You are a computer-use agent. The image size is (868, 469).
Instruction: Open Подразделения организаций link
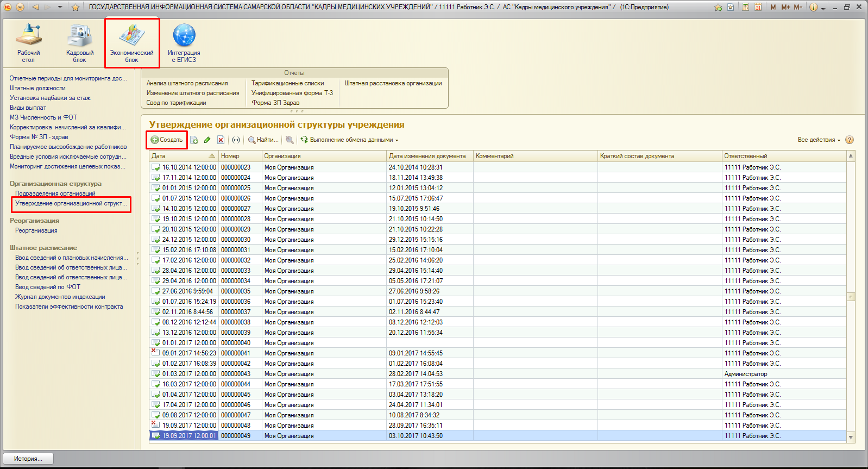pyautogui.click(x=55, y=193)
